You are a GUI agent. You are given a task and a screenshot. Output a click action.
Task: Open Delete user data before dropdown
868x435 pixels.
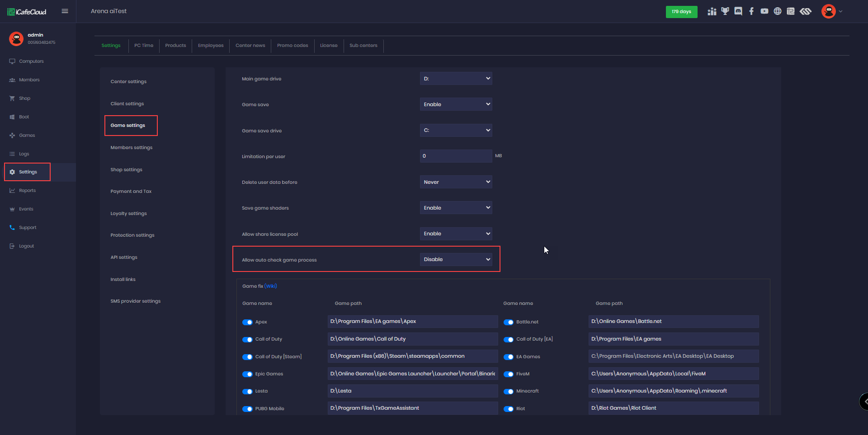(456, 182)
